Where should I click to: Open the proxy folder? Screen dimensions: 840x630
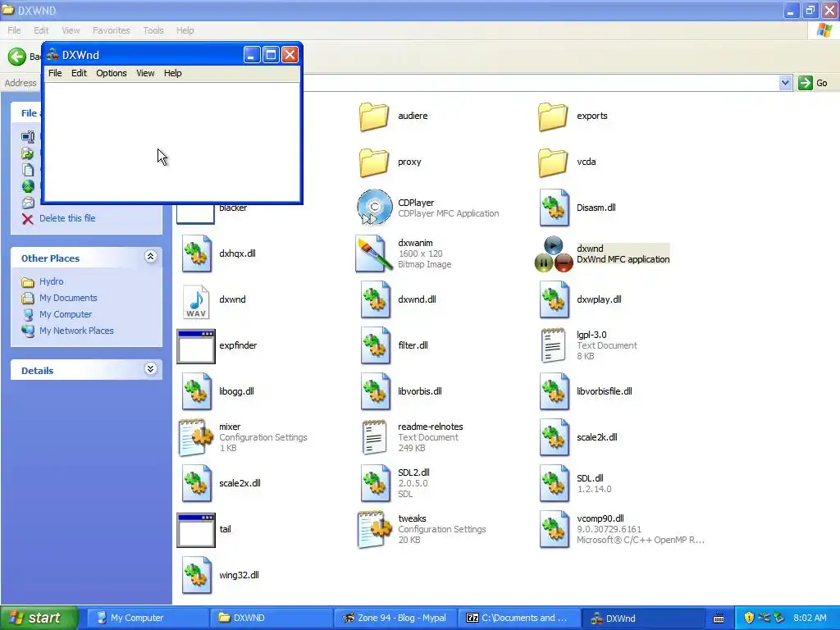(374, 162)
